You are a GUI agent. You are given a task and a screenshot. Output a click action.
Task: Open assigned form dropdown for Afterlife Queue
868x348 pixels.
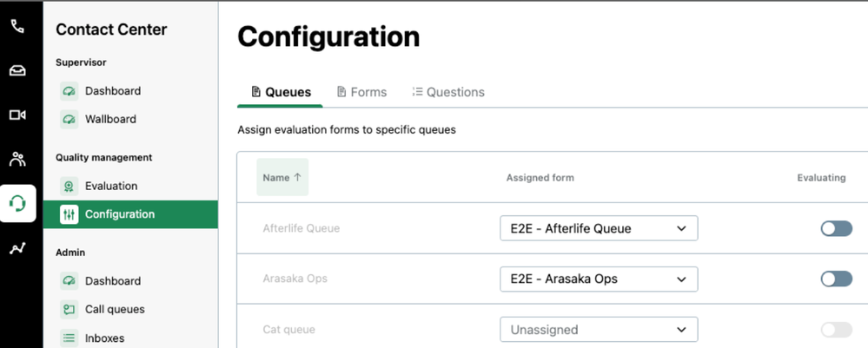click(x=599, y=228)
